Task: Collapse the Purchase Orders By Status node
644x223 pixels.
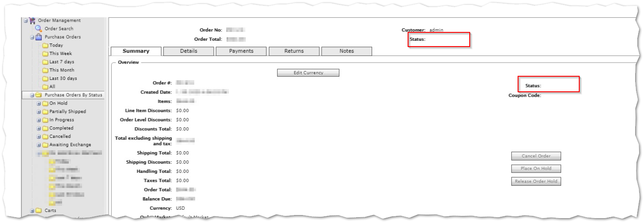Action: point(32,95)
